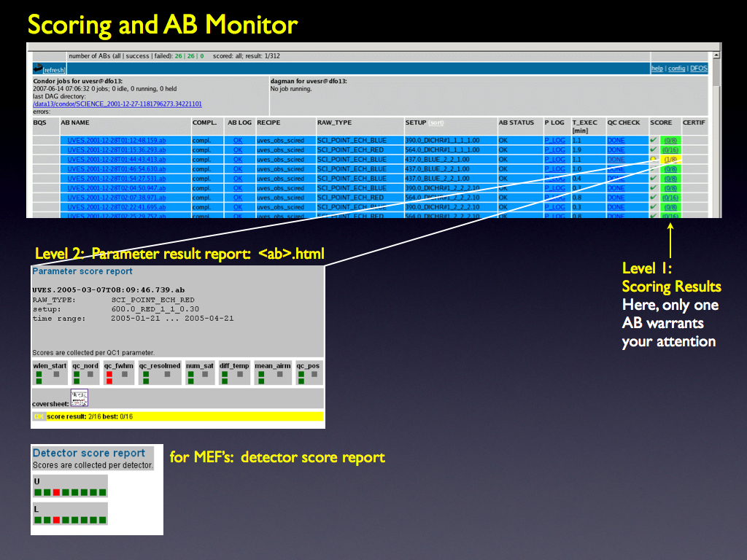This screenshot has width=747, height=560.
Task: Open AB LOG OK link for 02:07:38.971
Action: (x=238, y=198)
